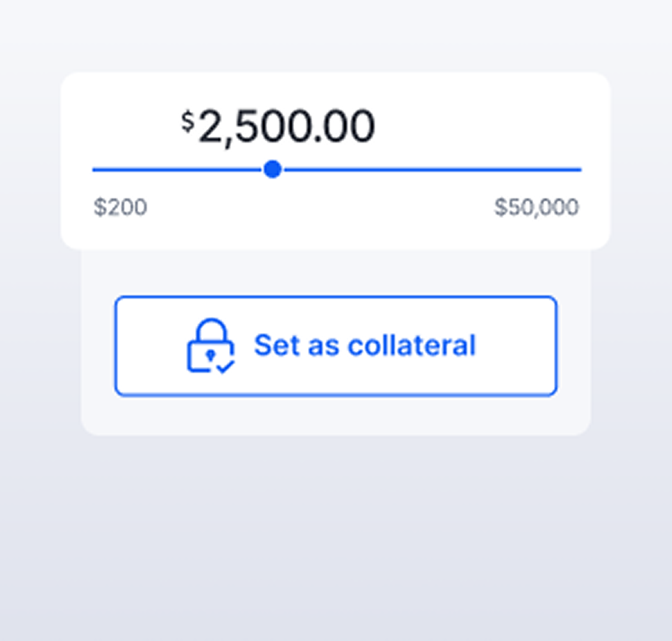Select the $50,000 maximum label
This screenshot has height=641, width=672.
coord(536,207)
